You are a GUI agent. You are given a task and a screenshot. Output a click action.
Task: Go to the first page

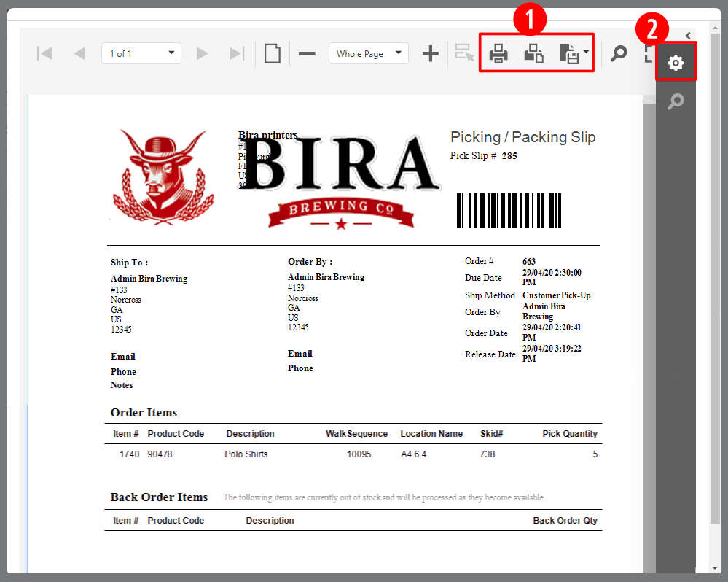click(x=44, y=53)
